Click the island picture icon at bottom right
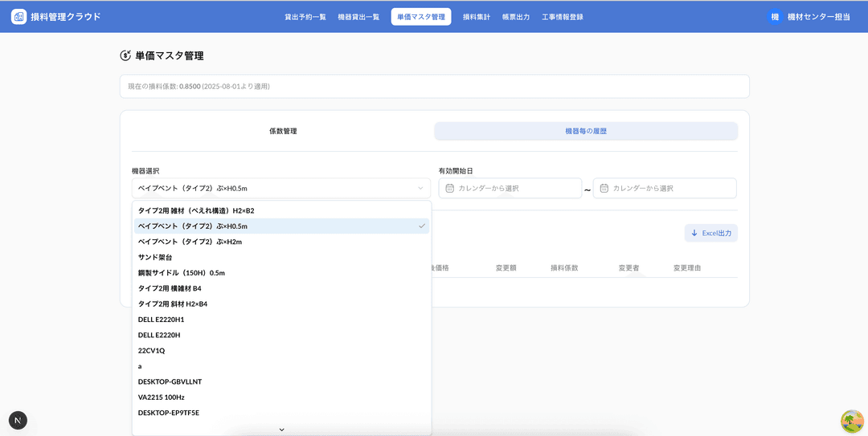 (x=852, y=420)
